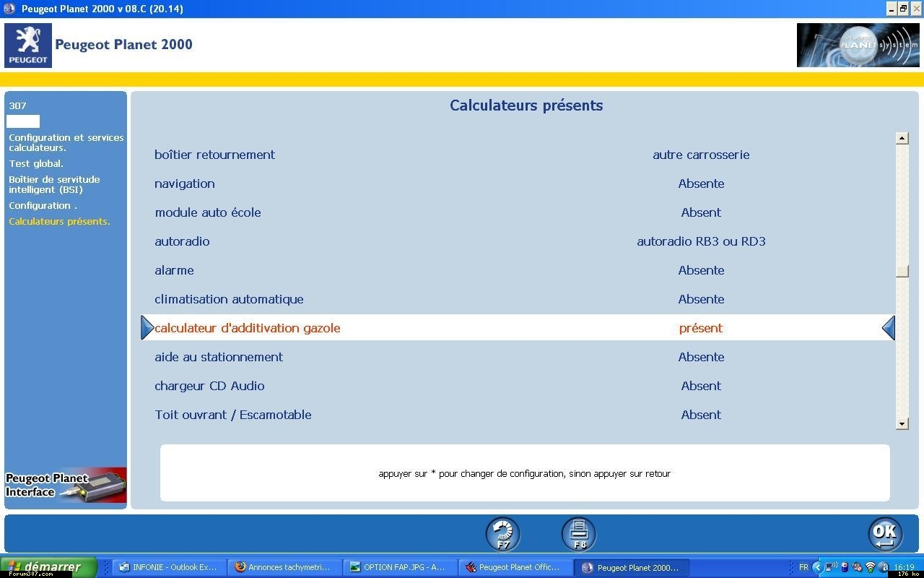This screenshot has width=924, height=578.
Task: Switch to OPTION FAP.JPG taskbar window
Action: [x=400, y=567]
